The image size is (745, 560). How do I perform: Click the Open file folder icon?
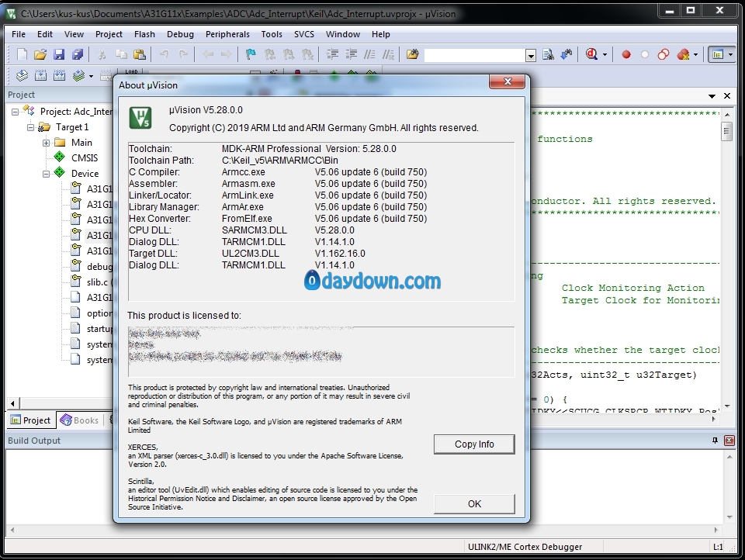tap(40, 54)
